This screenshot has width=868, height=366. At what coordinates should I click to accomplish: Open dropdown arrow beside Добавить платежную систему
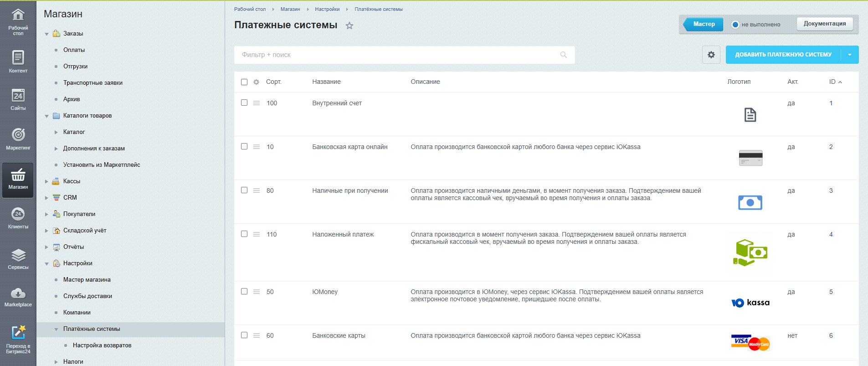point(850,55)
